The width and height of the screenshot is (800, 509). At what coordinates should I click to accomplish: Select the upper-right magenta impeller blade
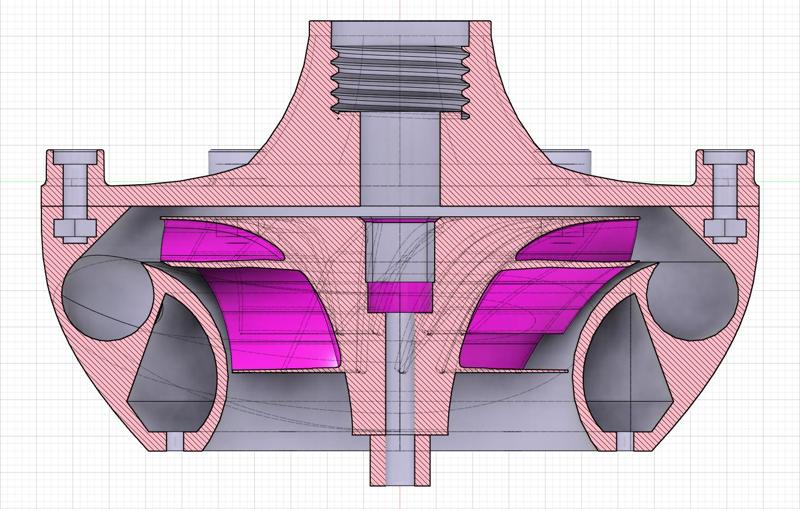(584, 240)
